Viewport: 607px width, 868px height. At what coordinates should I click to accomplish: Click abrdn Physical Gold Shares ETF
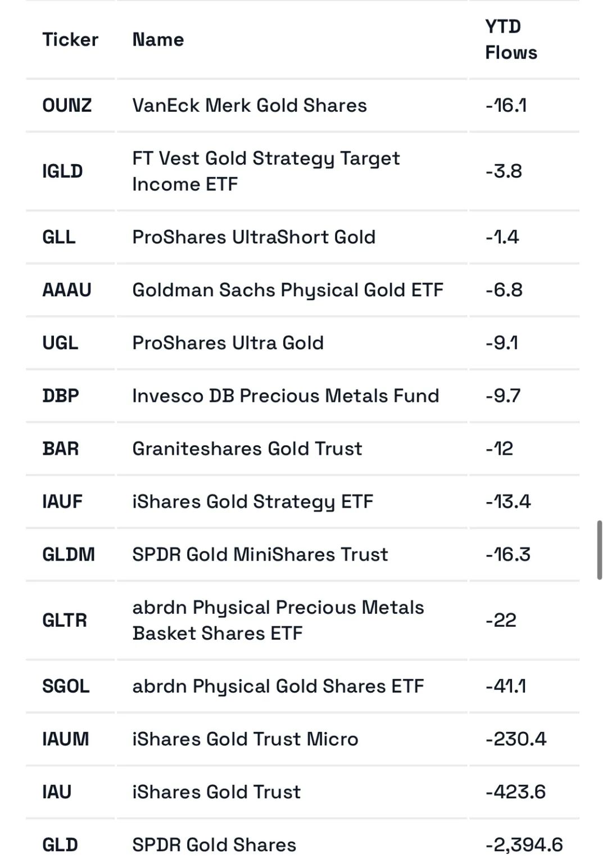(x=278, y=686)
